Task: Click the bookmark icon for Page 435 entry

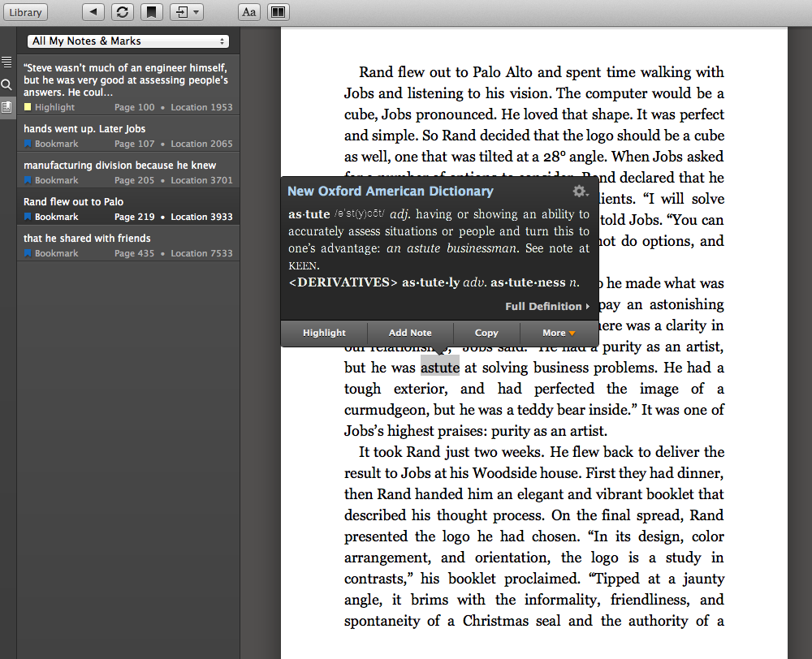Action: [x=28, y=253]
